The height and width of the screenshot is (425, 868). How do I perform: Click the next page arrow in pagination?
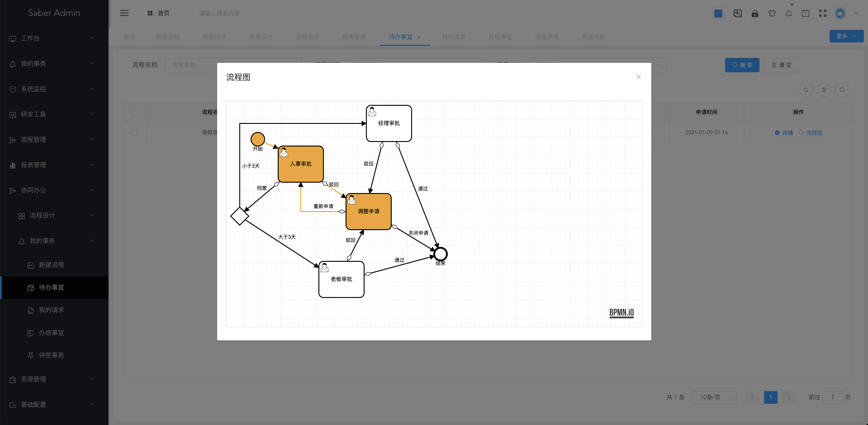click(x=788, y=397)
